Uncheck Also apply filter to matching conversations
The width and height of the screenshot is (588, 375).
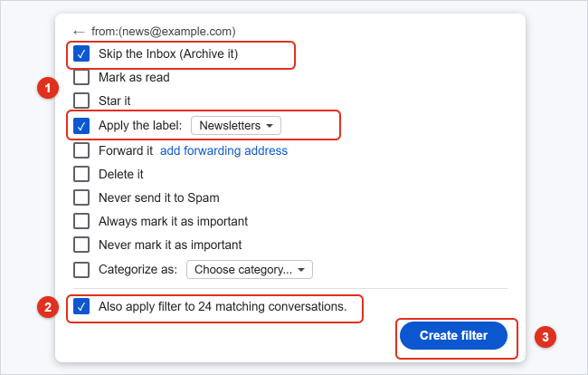point(81,306)
